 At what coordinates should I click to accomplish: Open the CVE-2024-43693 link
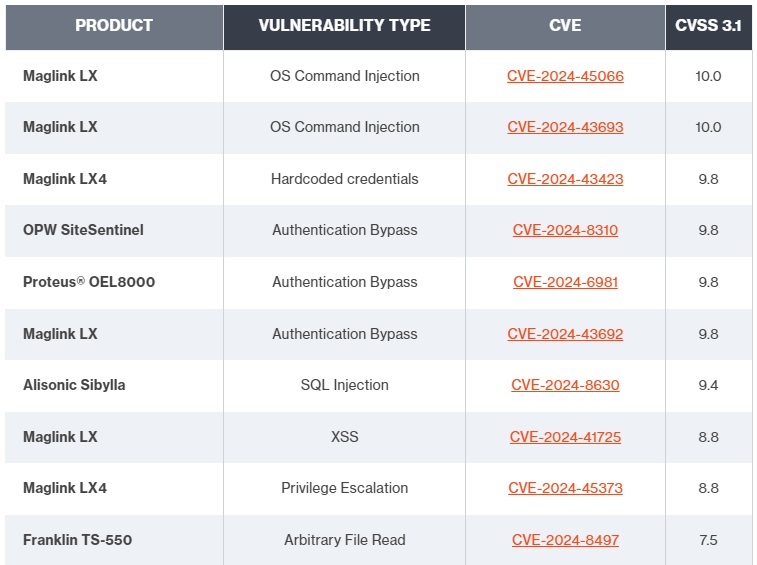pyautogui.click(x=565, y=127)
